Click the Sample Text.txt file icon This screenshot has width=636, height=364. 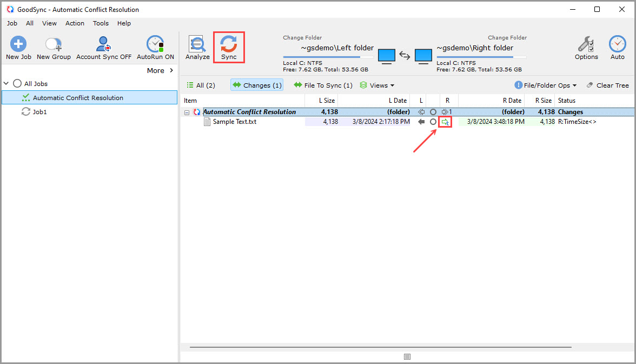(207, 122)
